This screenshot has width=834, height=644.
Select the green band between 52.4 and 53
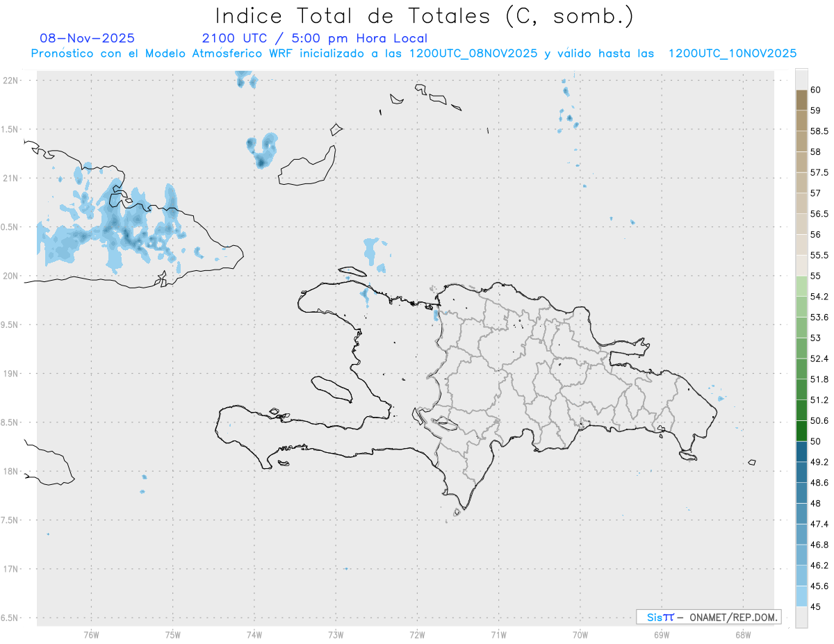(x=801, y=348)
